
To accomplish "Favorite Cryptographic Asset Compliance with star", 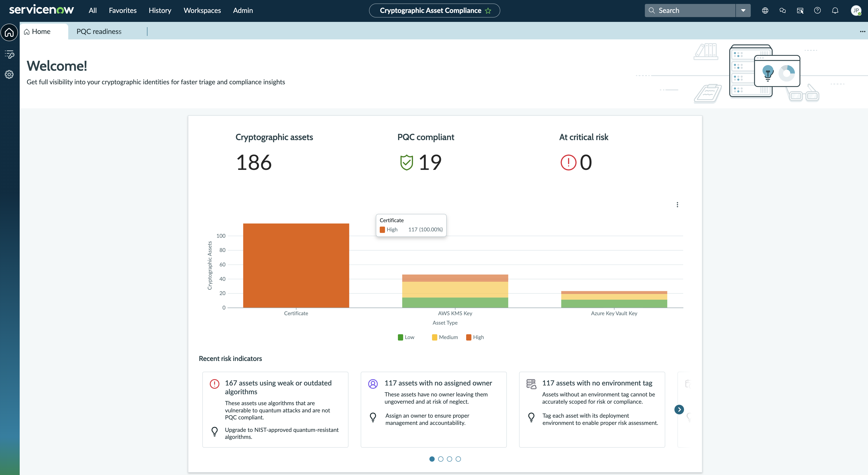I will pos(488,11).
